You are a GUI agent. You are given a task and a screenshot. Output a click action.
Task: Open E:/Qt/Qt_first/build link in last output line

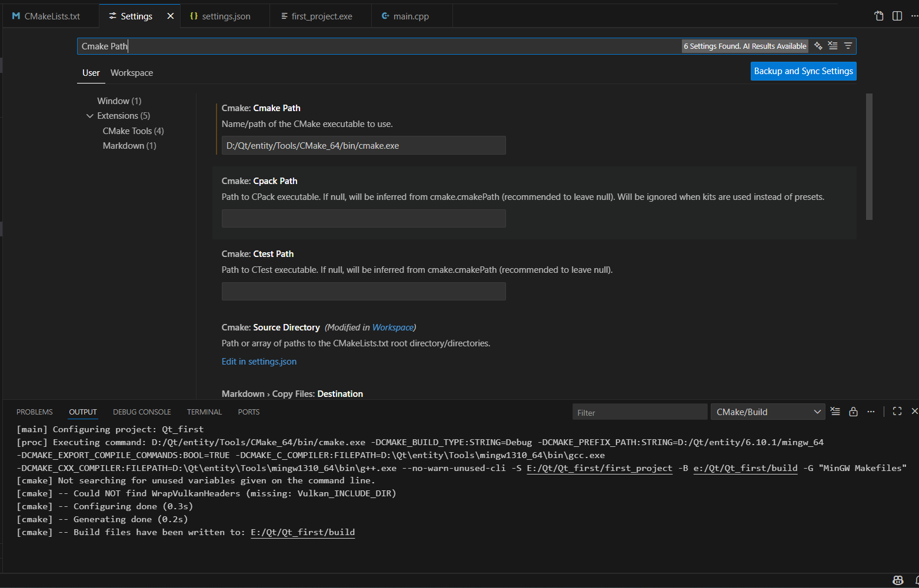302,532
